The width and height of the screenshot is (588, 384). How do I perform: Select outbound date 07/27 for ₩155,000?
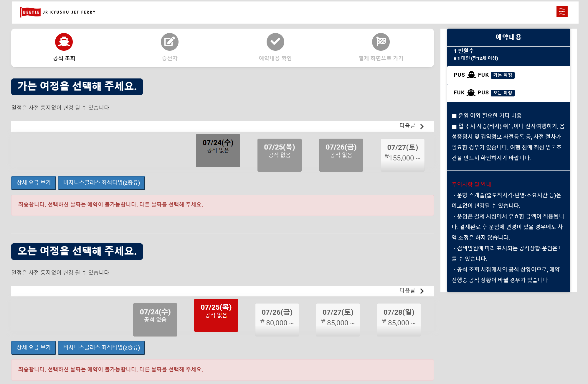(402, 155)
